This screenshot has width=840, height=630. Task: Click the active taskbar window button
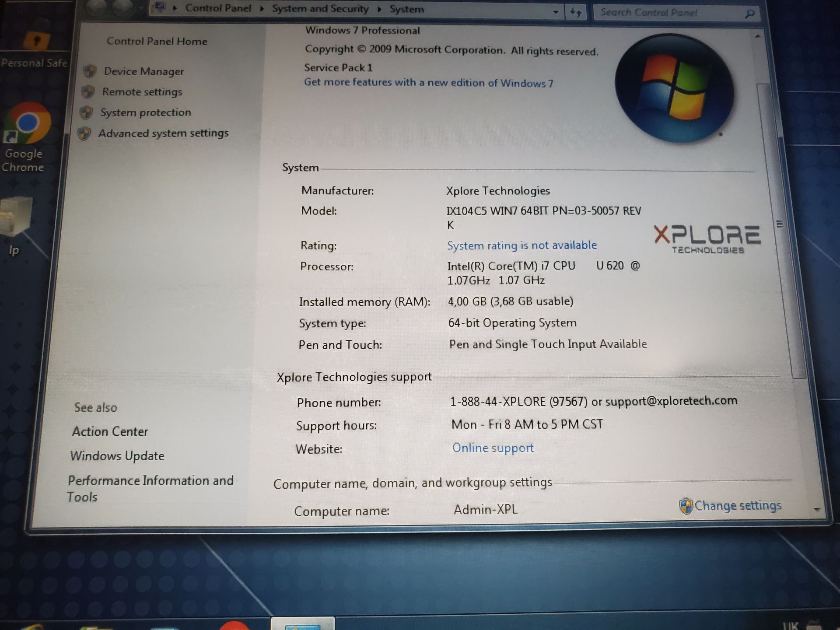[x=303, y=624]
